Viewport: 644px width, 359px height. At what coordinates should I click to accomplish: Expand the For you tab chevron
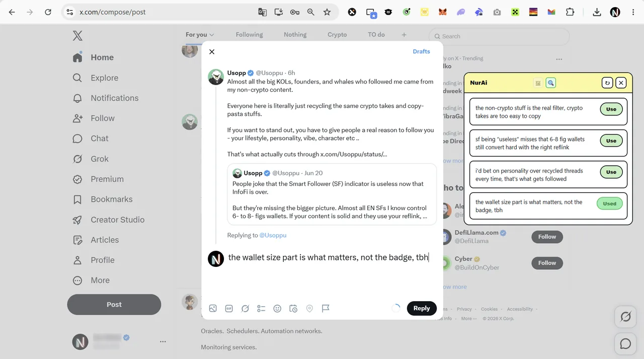click(x=212, y=35)
